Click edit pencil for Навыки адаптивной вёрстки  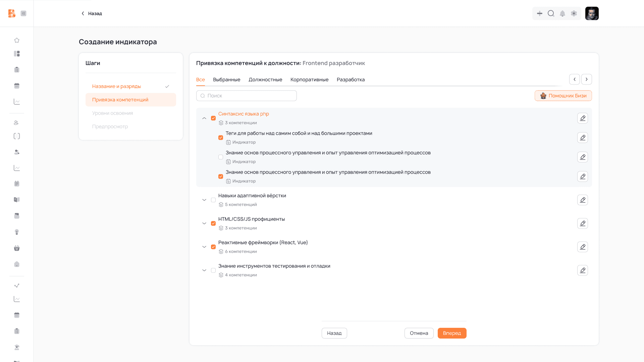[x=583, y=200]
